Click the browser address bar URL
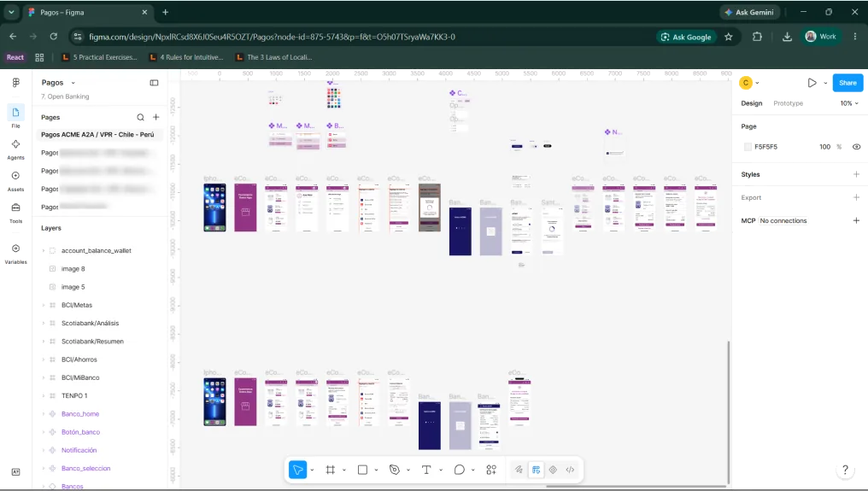The width and height of the screenshot is (868, 491). [272, 37]
